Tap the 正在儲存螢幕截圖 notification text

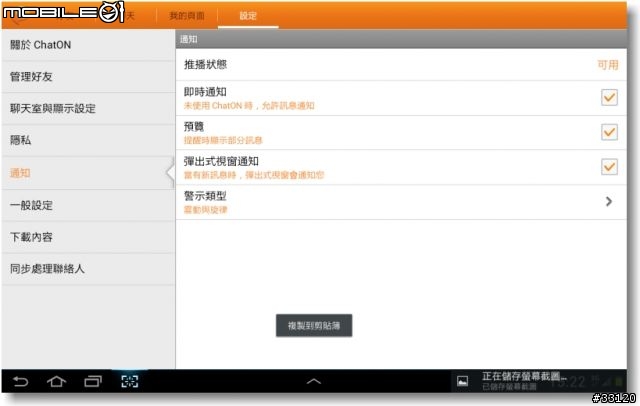[524, 376]
